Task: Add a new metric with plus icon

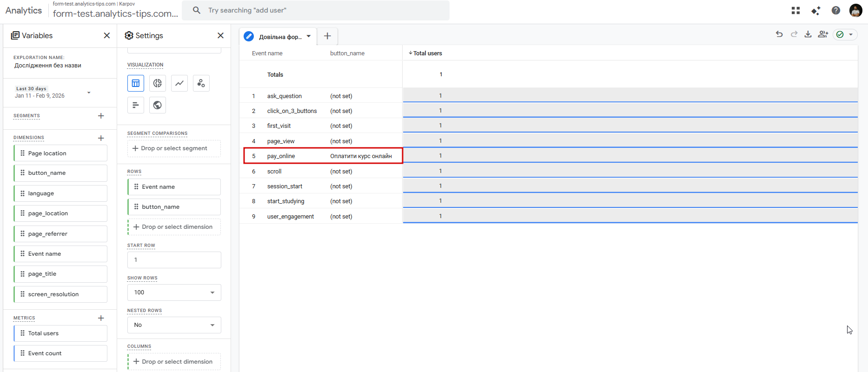Action: click(101, 318)
